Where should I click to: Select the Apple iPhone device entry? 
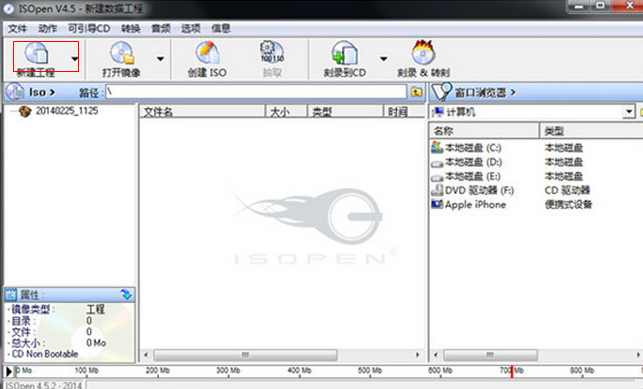pos(475,204)
